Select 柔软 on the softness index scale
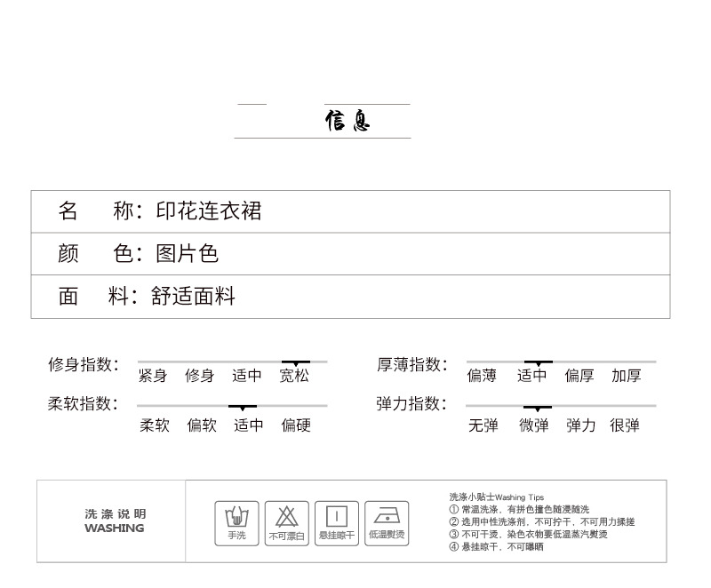Viewport: 711px width, 588px height. [x=155, y=425]
